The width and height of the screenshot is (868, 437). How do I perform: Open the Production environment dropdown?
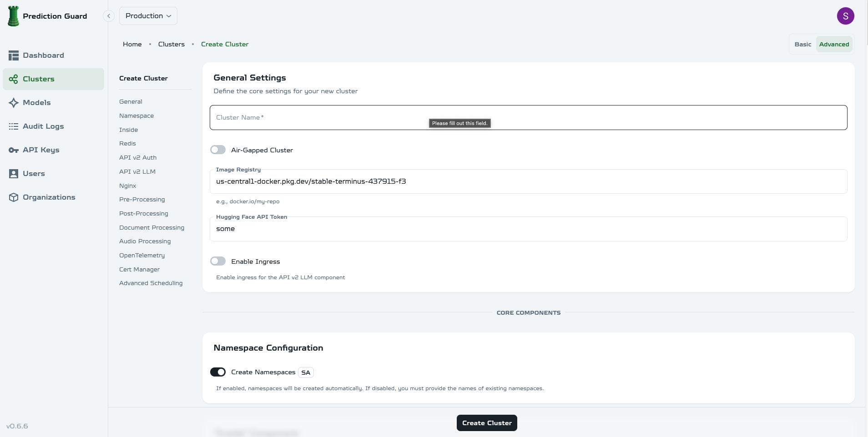coord(148,15)
